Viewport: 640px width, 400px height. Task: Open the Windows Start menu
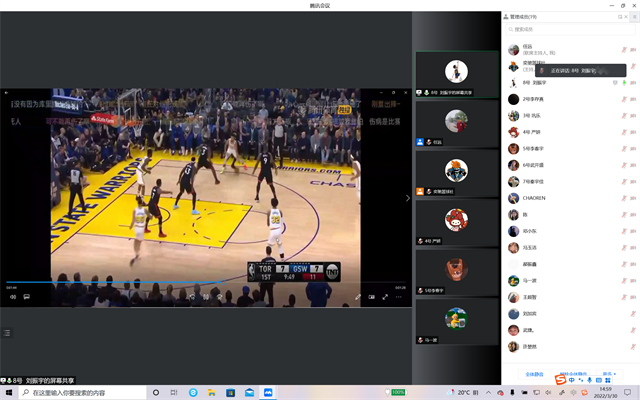(9, 392)
